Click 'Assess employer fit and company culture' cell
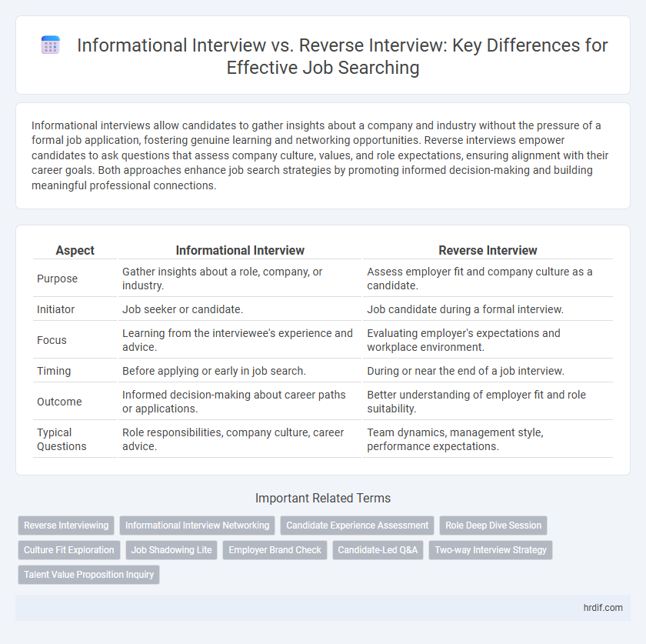646x644 pixels. (x=488, y=279)
